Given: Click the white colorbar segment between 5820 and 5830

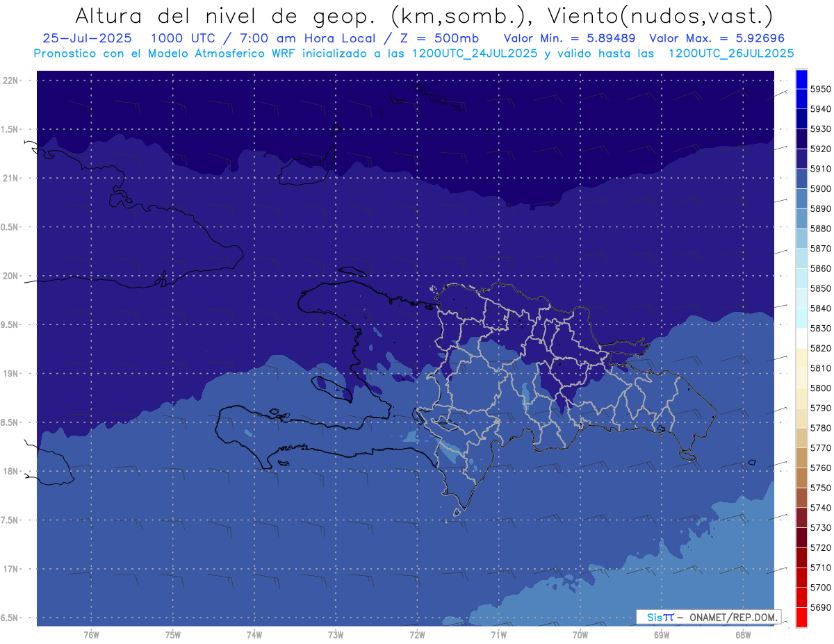Looking at the screenshot, I should click(801, 338).
